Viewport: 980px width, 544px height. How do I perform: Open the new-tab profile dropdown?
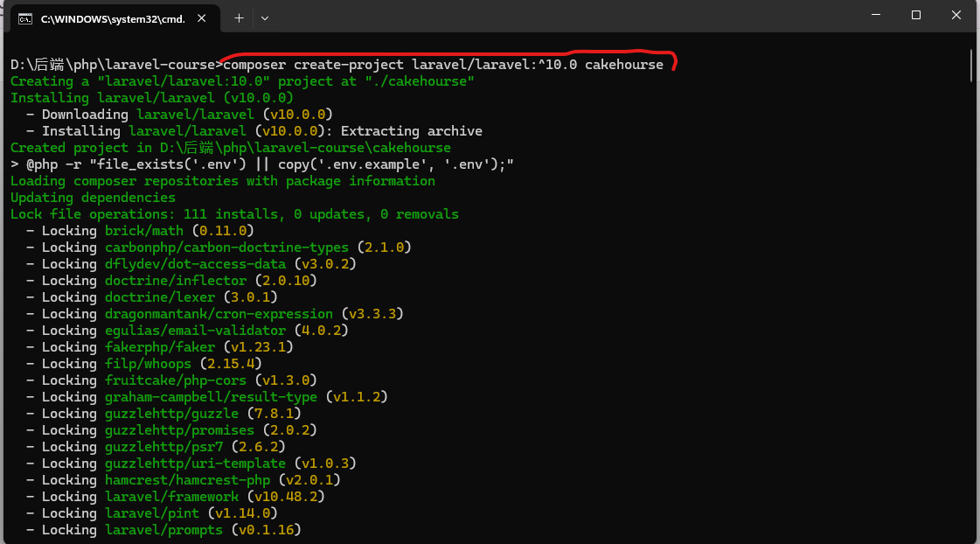(x=265, y=18)
